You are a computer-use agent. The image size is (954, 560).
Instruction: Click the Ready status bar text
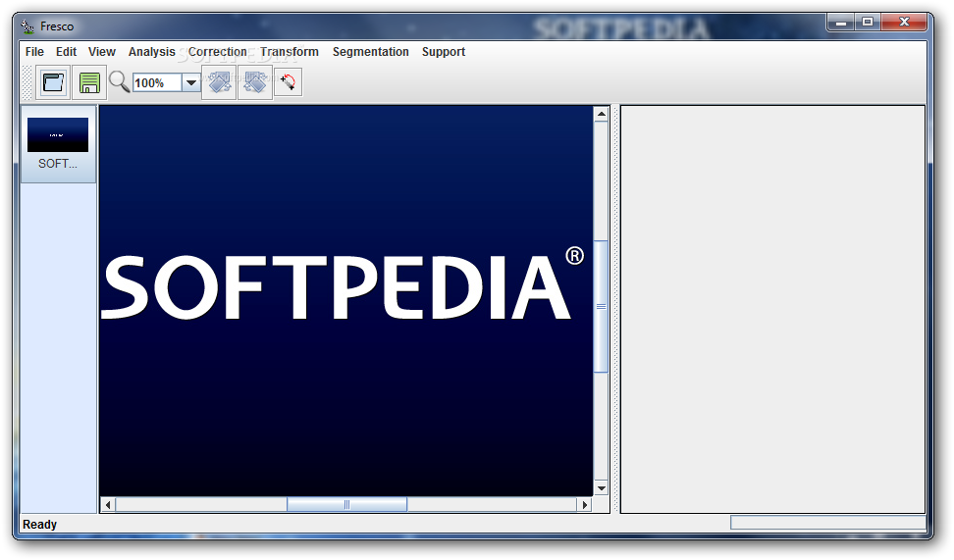coord(39,524)
